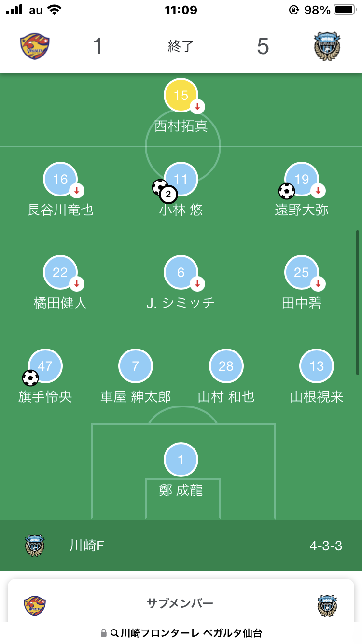Tap Vegalta crest in サブメンバー card
Screen dimensions: 362x644
click(35, 605)
